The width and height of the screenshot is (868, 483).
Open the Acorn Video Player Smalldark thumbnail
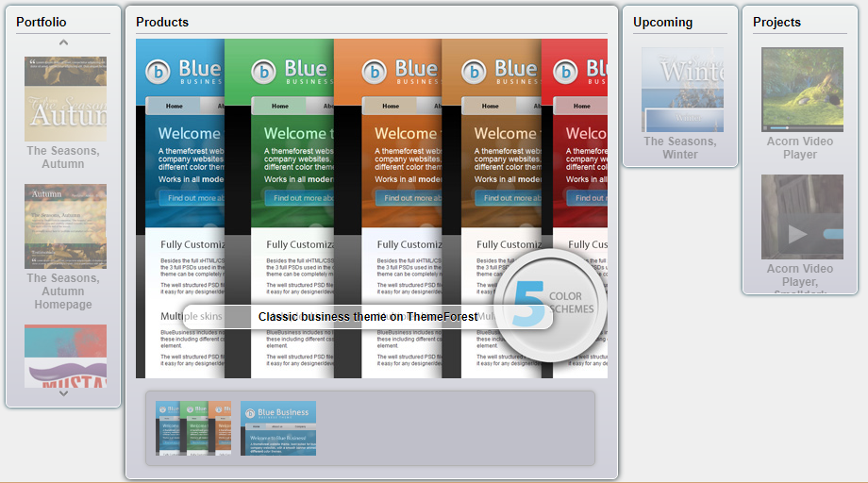click(802, 217)
